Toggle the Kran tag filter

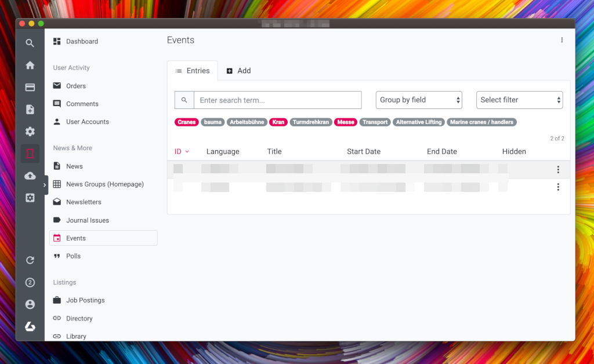point(278,122)
